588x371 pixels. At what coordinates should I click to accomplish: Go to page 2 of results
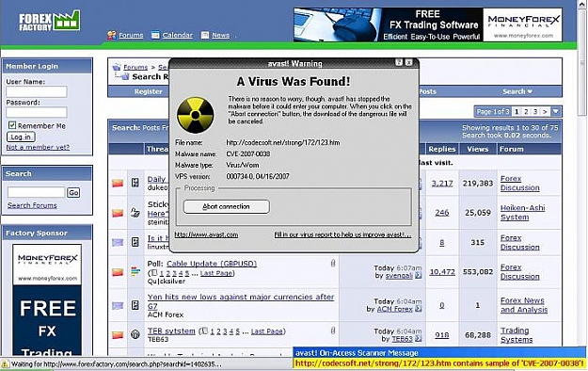coord(526,111)
